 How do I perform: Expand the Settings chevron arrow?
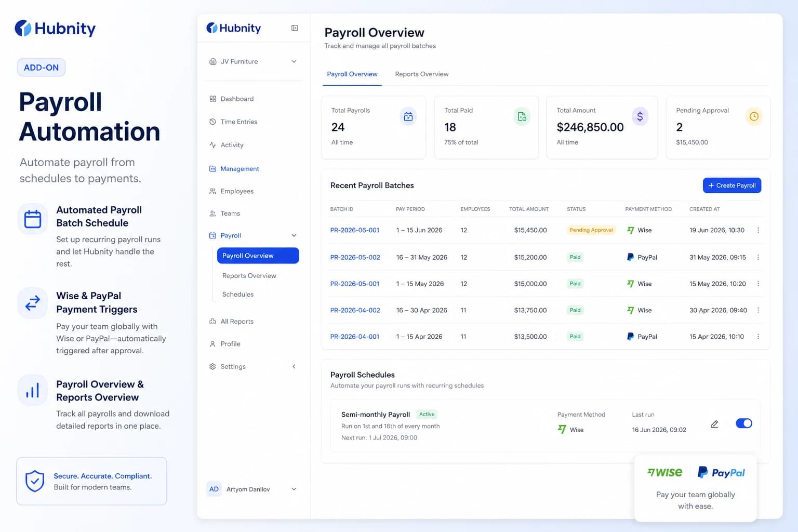(x=294, y=366)
